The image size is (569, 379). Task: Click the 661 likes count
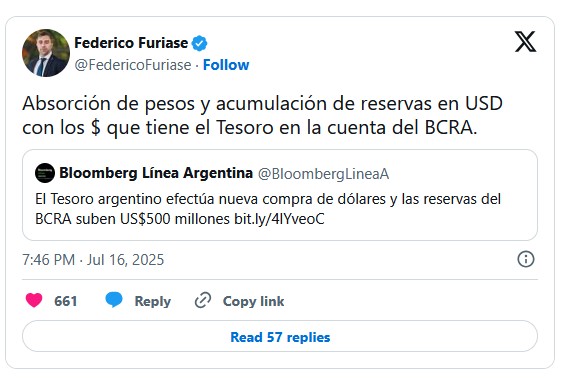click(x=66, y=301)
